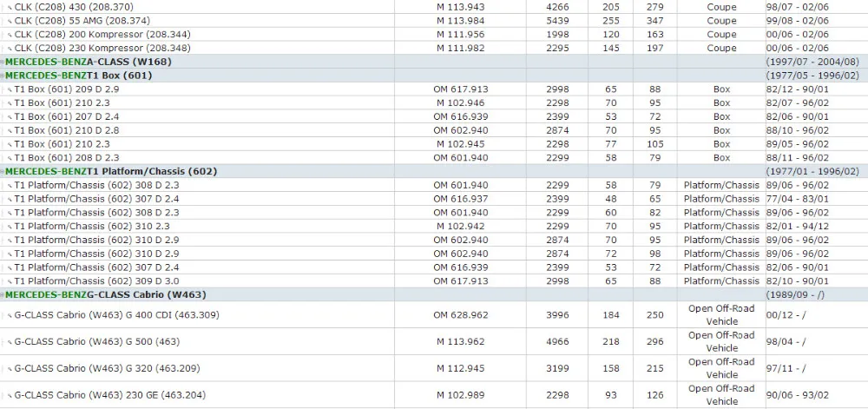Click arrow icon beside T1 Box 208 D 2.3
The height and width of the screenshot is (409, 868).
click(x=10, y=158)
